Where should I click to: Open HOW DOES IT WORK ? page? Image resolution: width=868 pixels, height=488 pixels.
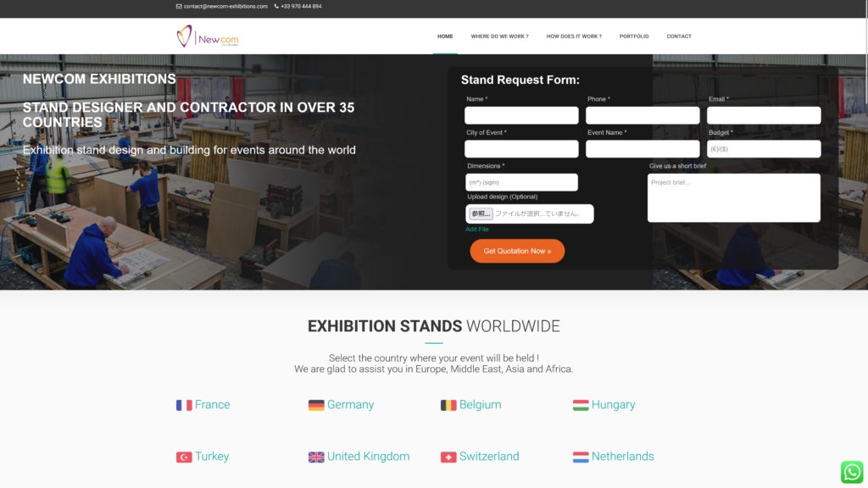point(574,36)
